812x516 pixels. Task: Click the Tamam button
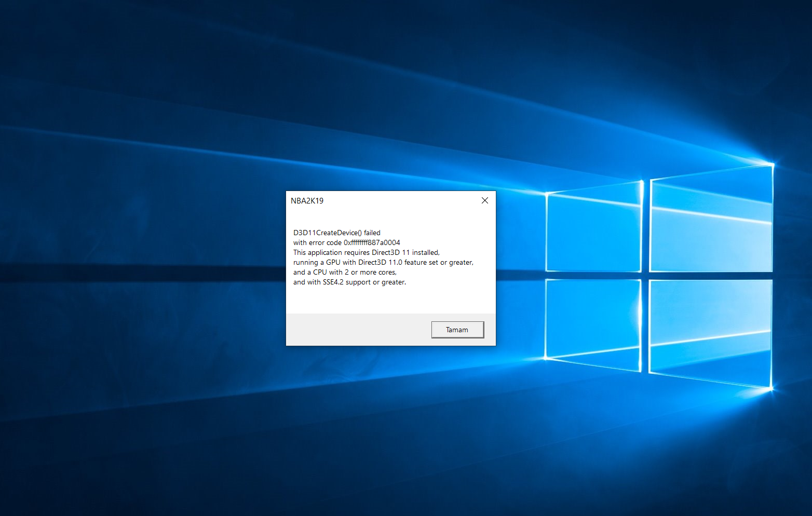point(457,330)
